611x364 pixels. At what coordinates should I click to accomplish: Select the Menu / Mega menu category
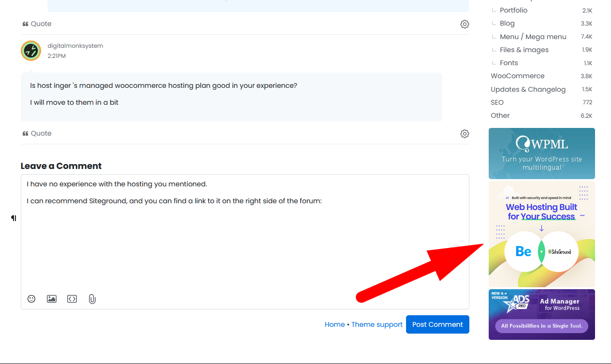pyautogui.click(x=533, y=37)
